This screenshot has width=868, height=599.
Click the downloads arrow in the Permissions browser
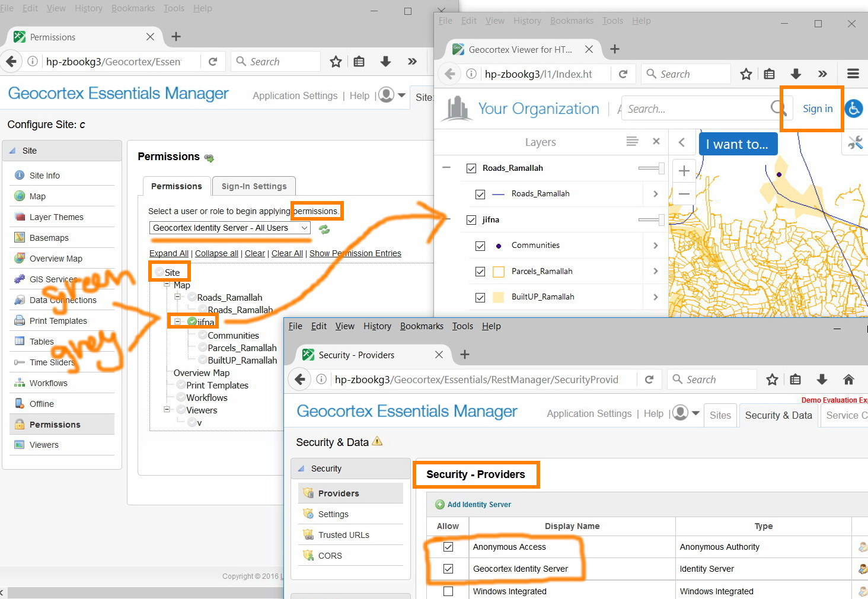pyautogui.click(x=385, y=61)
